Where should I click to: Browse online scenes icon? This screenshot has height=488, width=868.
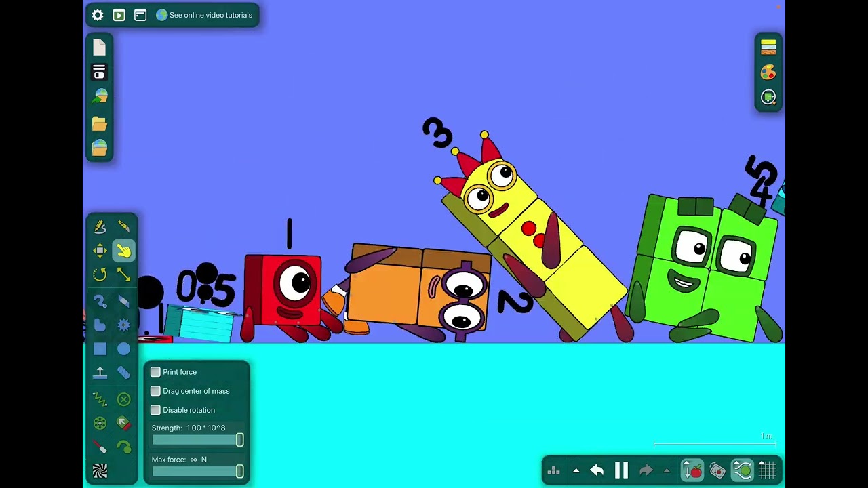pos(100,96)
